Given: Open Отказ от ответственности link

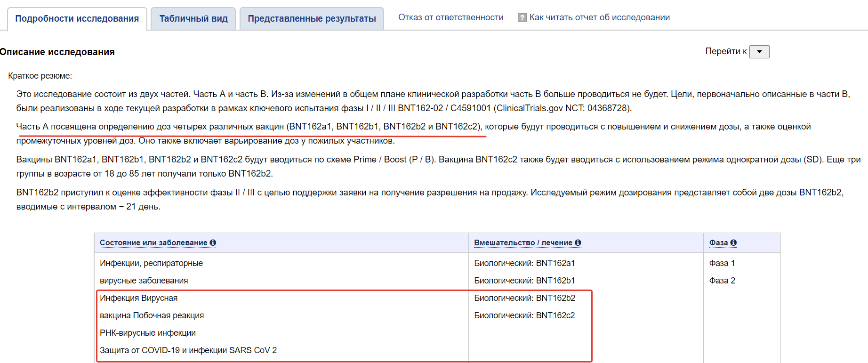Looking at the screenshot, I should tap(451, 17).
